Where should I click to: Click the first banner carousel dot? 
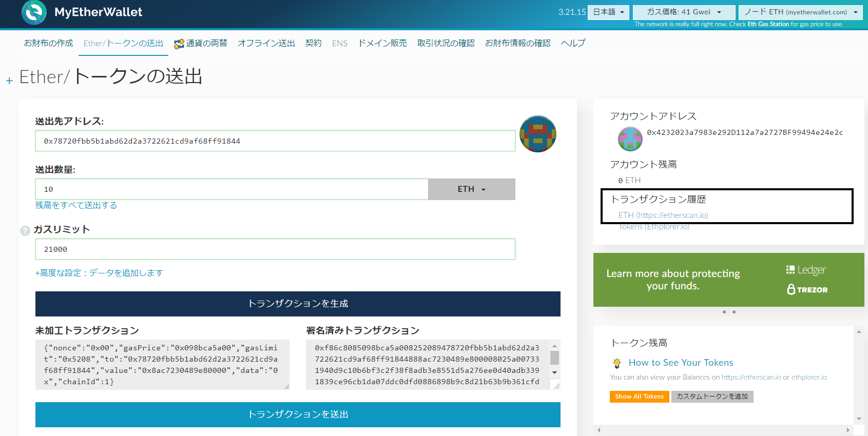[724, 312]
